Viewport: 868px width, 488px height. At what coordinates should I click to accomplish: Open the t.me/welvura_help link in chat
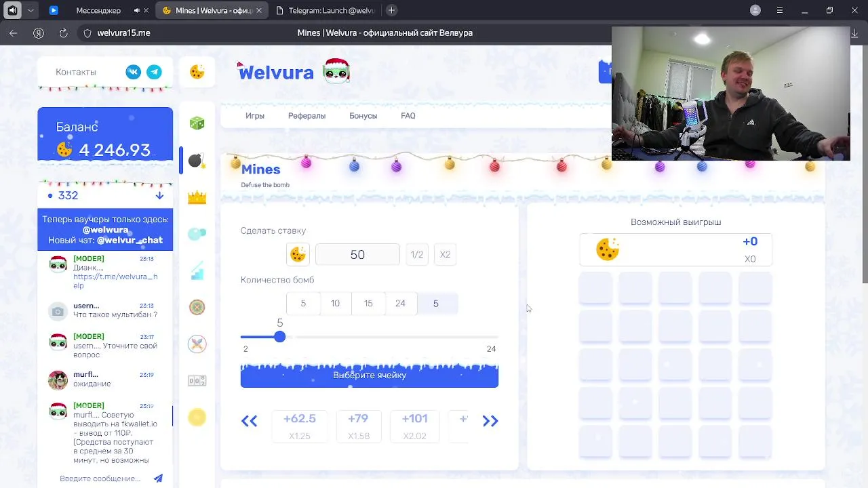[115, 281]
